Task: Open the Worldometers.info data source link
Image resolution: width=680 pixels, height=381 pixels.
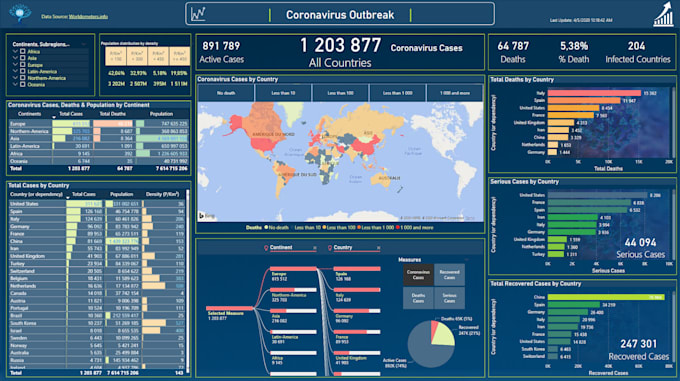Action: pyautogui.click(x=88, y=16)
